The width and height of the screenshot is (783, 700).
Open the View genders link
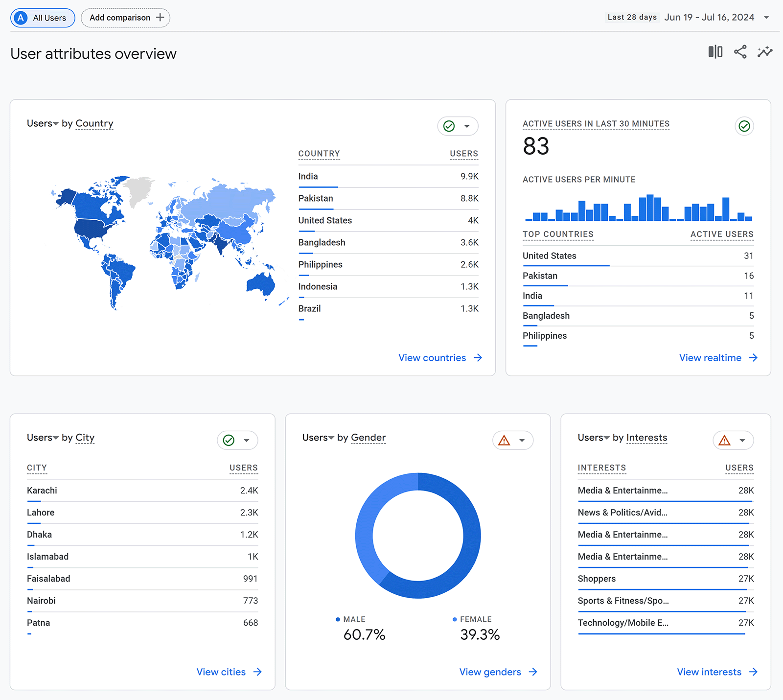coord(497,672)
